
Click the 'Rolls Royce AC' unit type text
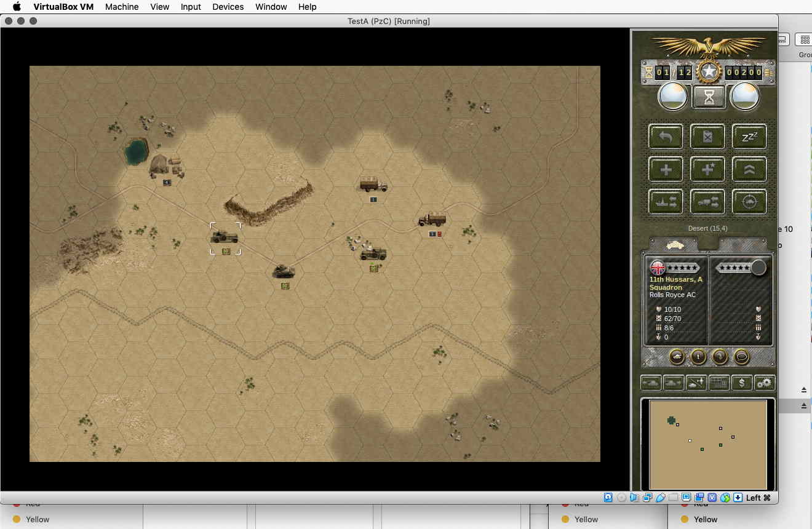pyautogui.click(x=672, y=295)
